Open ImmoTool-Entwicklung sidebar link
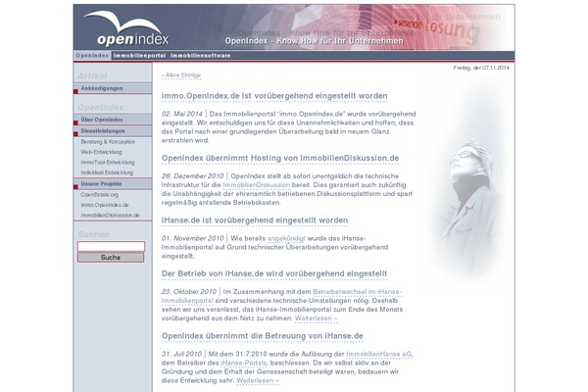Screen dimensions: 588x392 [108, 163]
